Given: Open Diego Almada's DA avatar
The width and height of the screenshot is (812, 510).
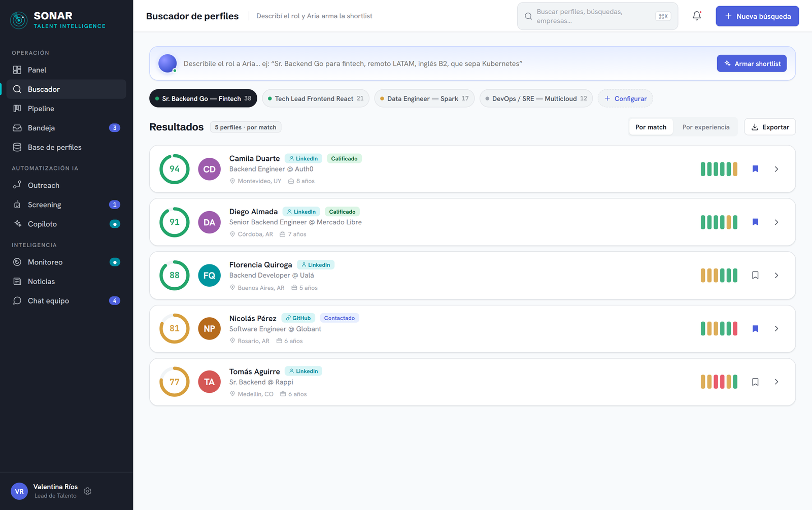Looking at the screenshot, I should (209, 222).
